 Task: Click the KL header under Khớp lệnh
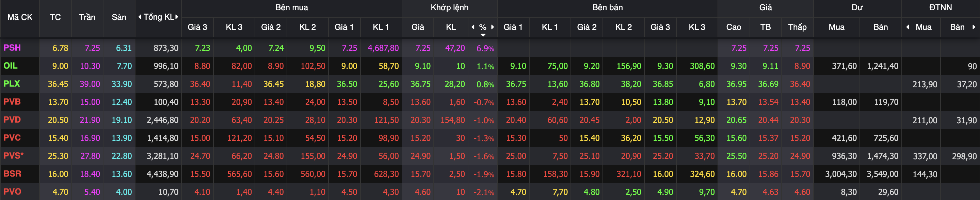[x=451, y=27]
